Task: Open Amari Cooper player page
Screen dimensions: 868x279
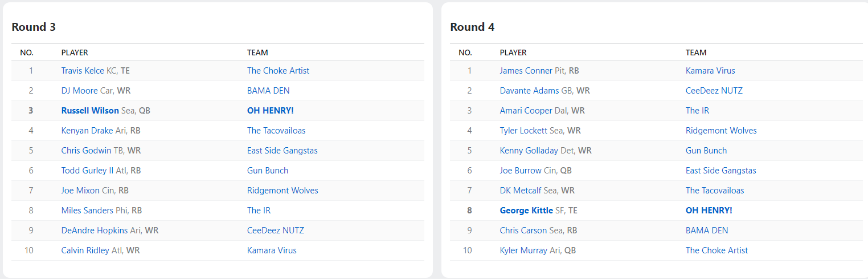Action: (526, 111)
